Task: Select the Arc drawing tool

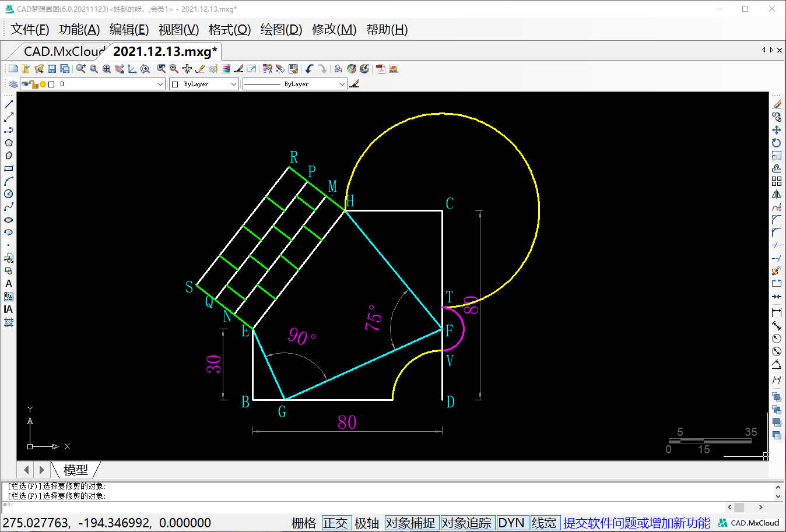Action: [x=9, y=181]
